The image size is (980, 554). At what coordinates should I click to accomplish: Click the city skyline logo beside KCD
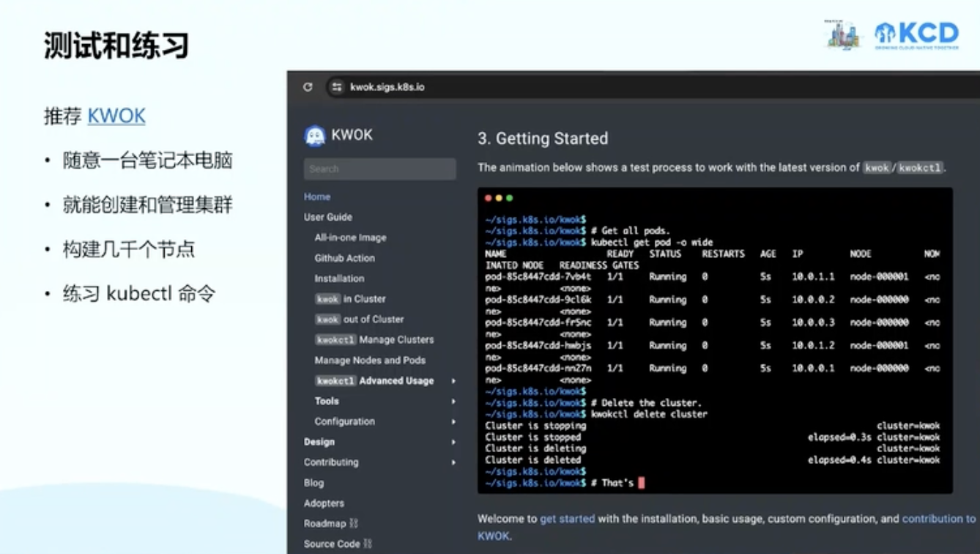[x=843, y=34]
